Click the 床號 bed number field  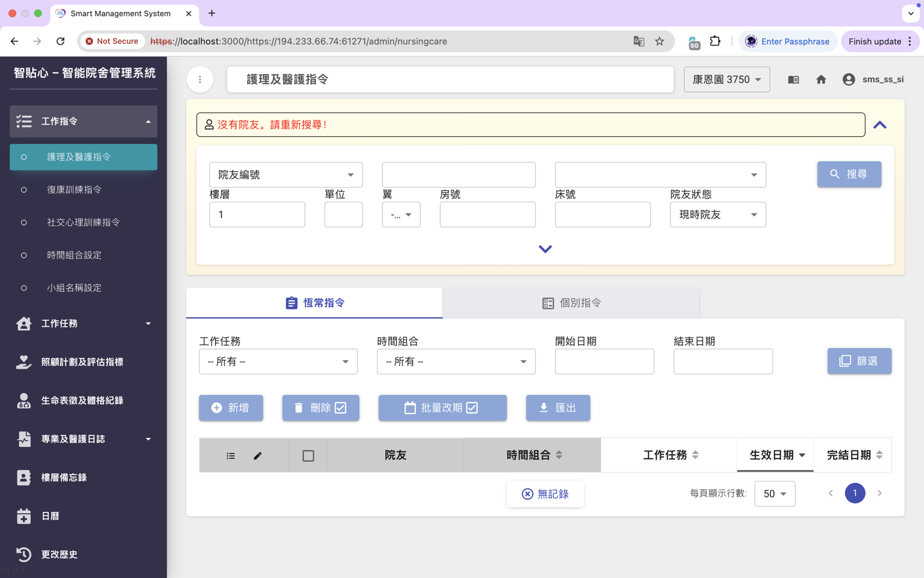pos(603,215)
